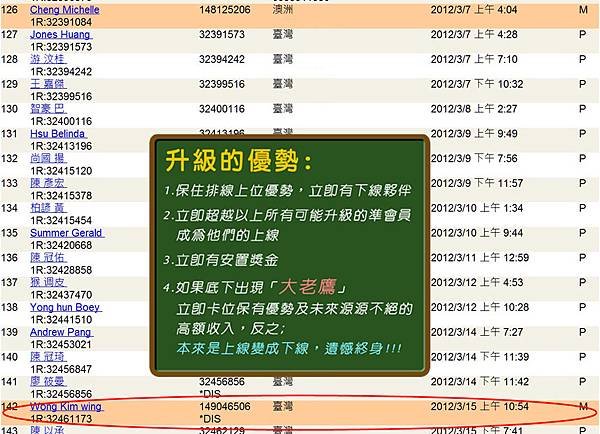
Task: Click sponsor code 1R:32391084
Action: tap(61, 22)
